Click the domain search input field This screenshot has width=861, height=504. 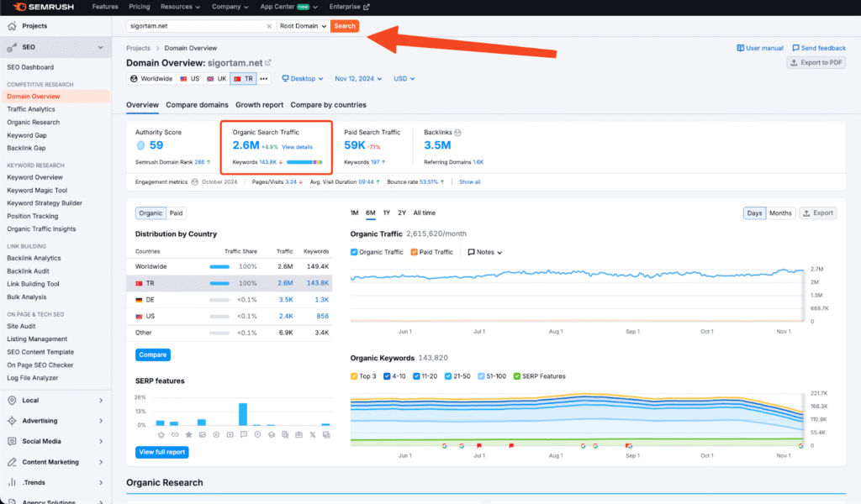(x=195, y=26)
